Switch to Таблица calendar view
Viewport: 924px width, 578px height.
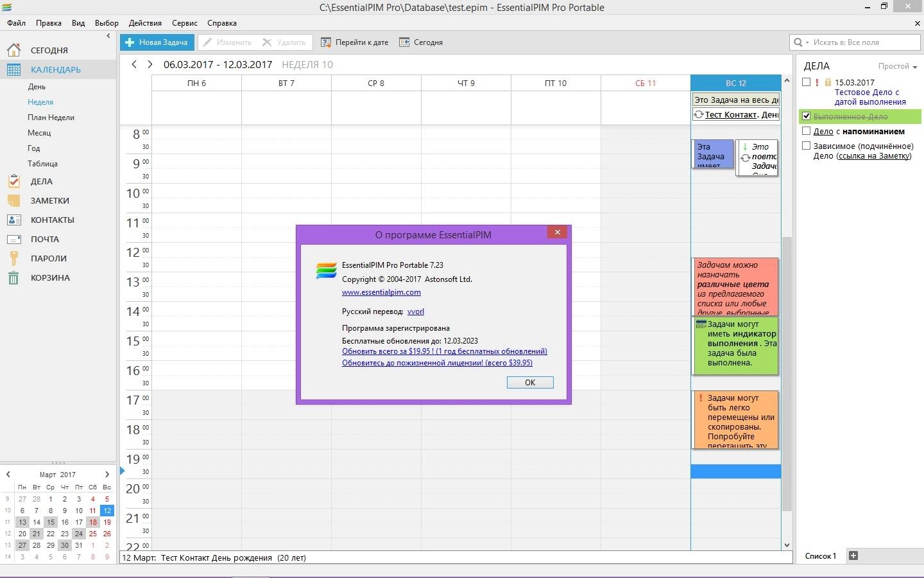pyautogui.click(x=42, y=164)
